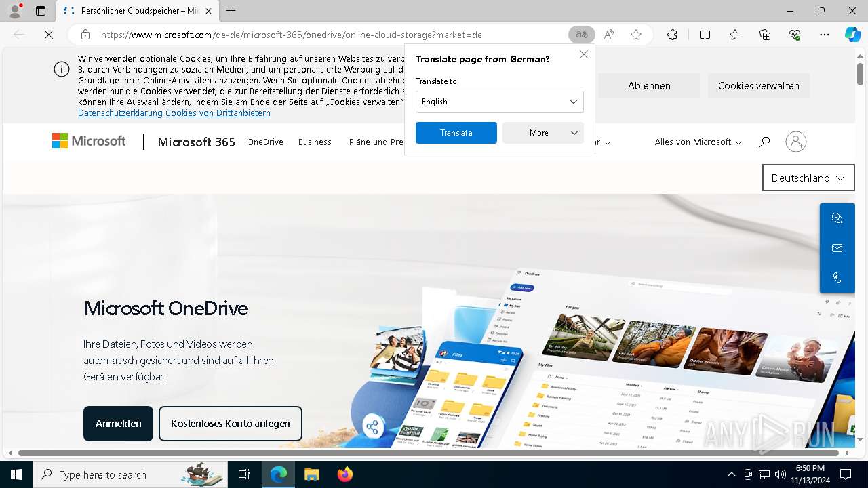Open Collections icon
The height and width of the screenshot is (488, 868).
(765, 35)
